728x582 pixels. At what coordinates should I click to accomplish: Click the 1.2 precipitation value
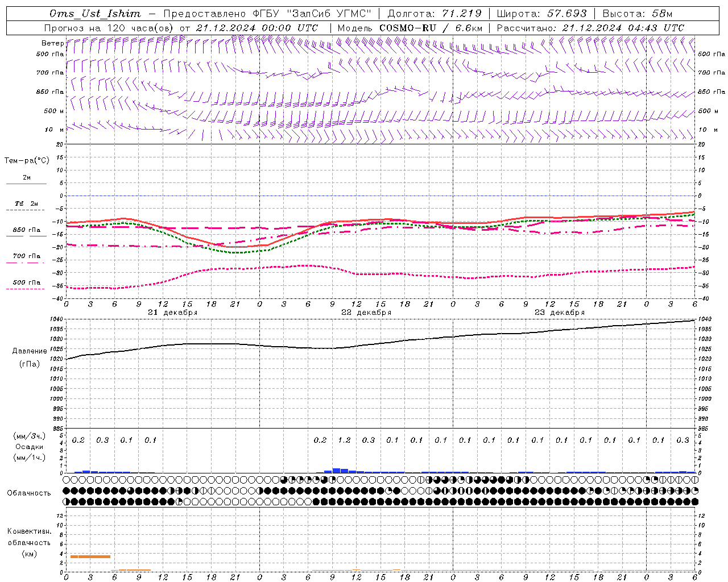coord(344,440)
